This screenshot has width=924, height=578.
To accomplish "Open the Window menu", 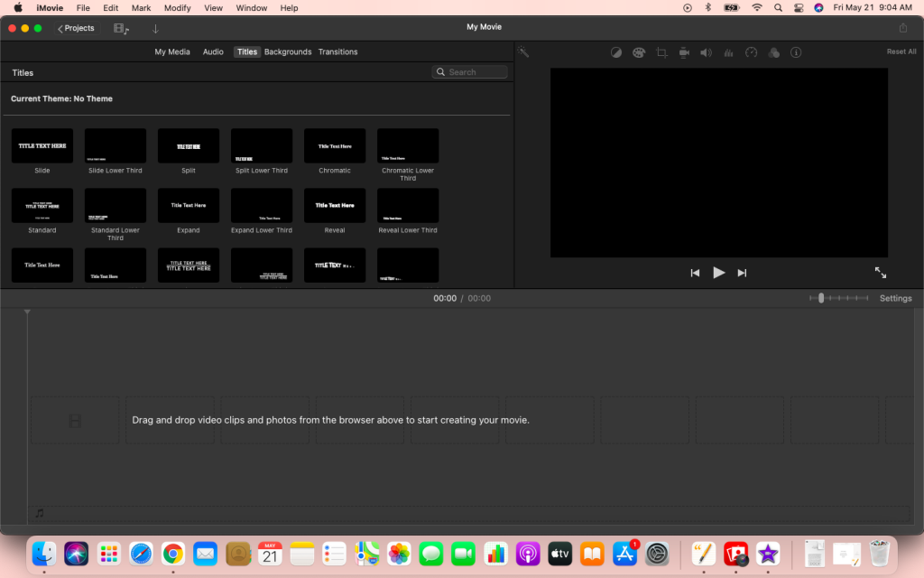I will coord(252,7).
